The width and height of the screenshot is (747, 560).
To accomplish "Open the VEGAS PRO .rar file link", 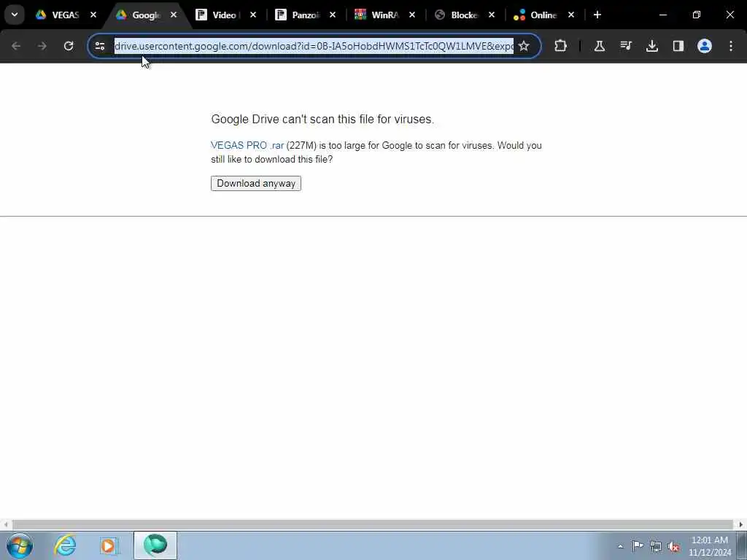I will pos(247,145).
